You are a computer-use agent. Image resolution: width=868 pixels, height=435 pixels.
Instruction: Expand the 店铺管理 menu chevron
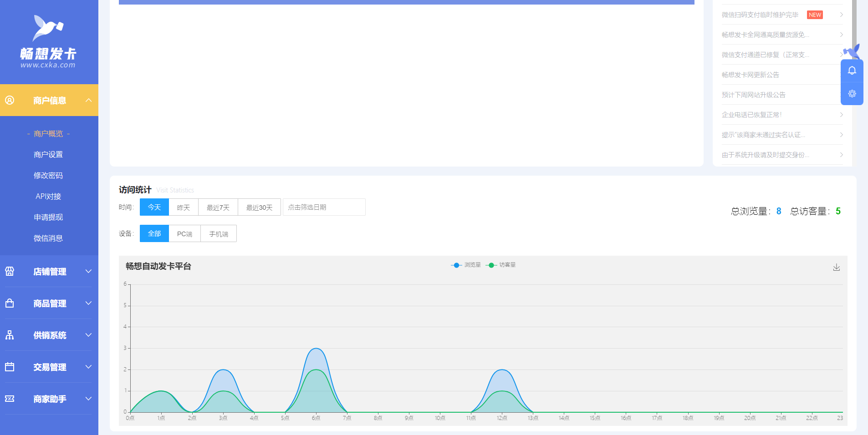pos(89,272)
